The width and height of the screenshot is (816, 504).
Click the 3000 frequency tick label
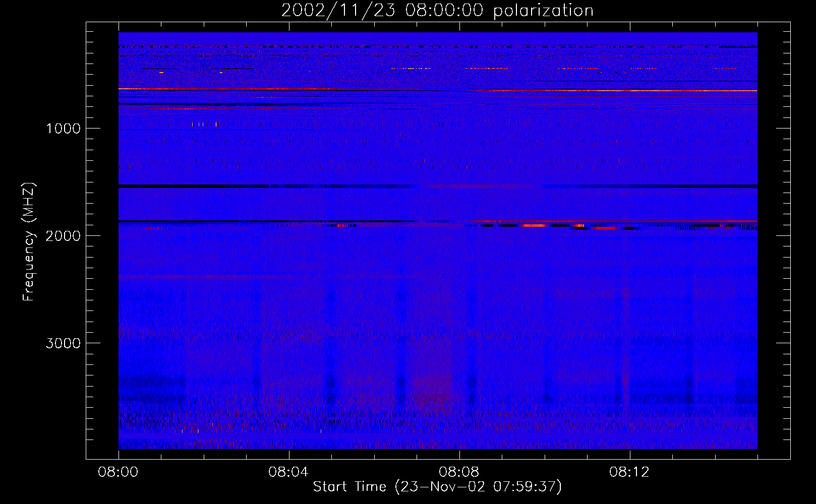pyautogui.click(x=63, y=343)
